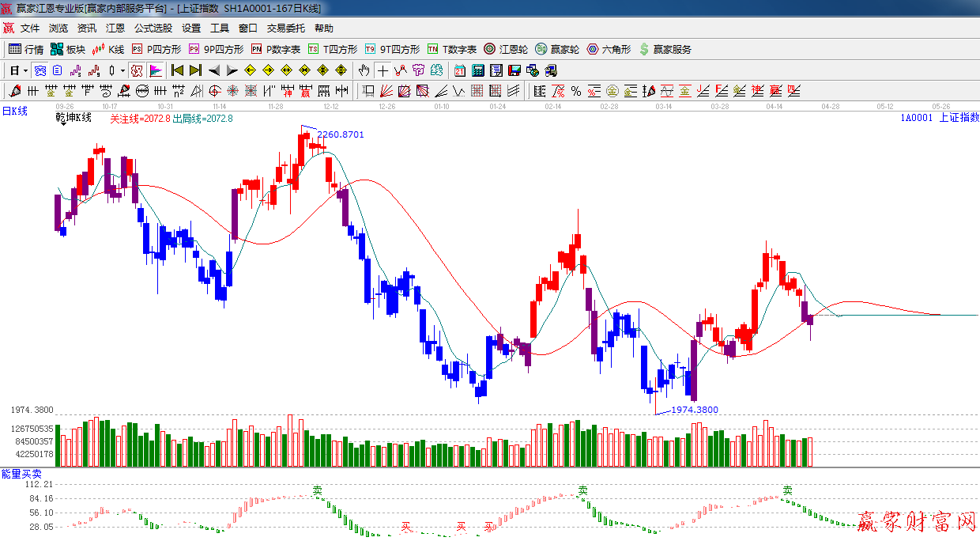Open the 交易委托 menu
This screenshot has width=980, height=541.
click(285, 28)
